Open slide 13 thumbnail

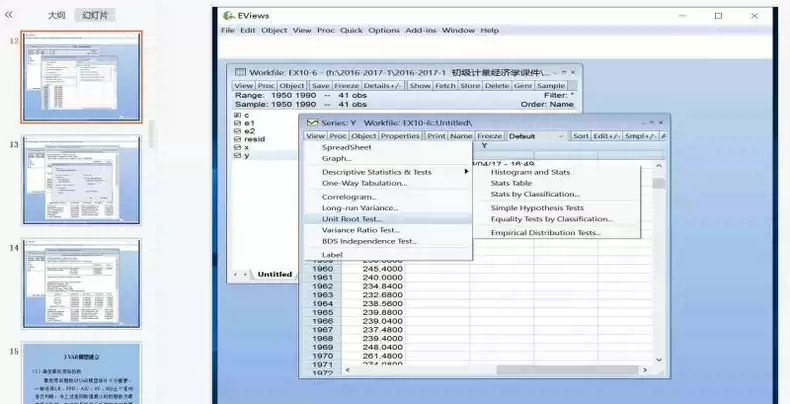(81, 180)
